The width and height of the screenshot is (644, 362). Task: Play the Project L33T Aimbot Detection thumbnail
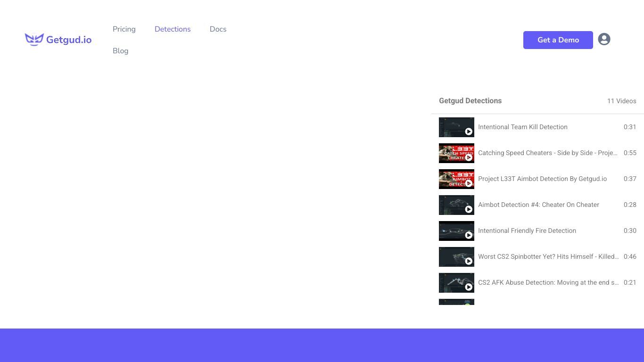pos(456,179)
